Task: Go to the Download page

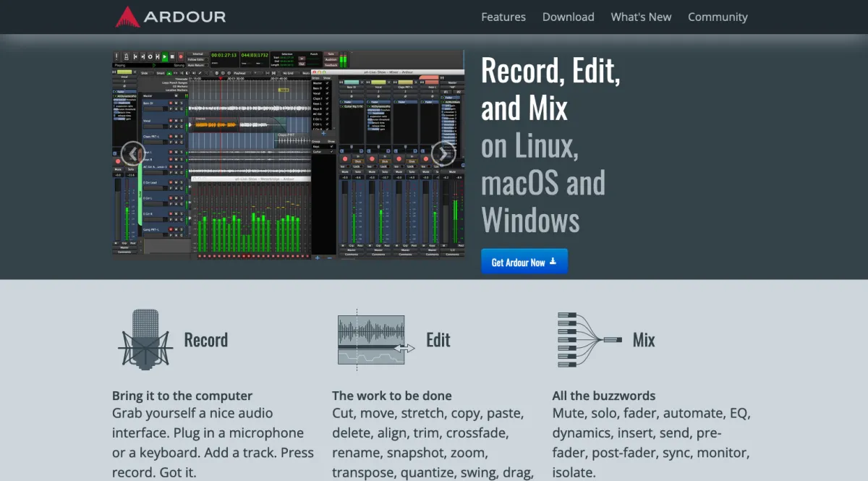Action: 569,17
